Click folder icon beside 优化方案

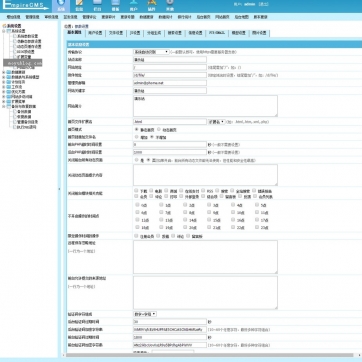(x=9, y=92)
